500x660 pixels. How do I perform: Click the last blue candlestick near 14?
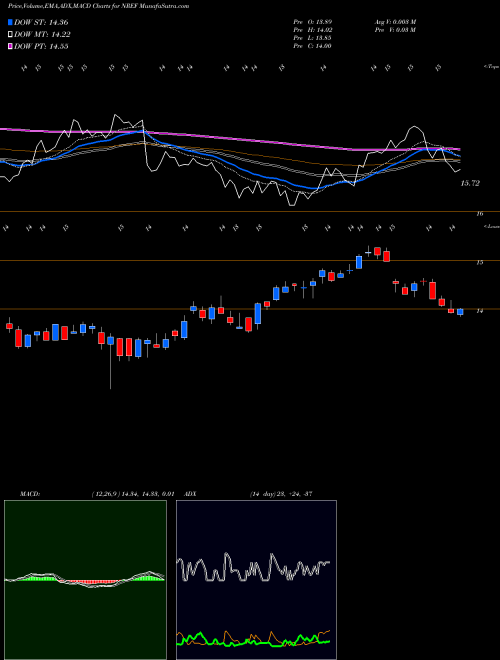pyautogui.click(x=460, y=312)
